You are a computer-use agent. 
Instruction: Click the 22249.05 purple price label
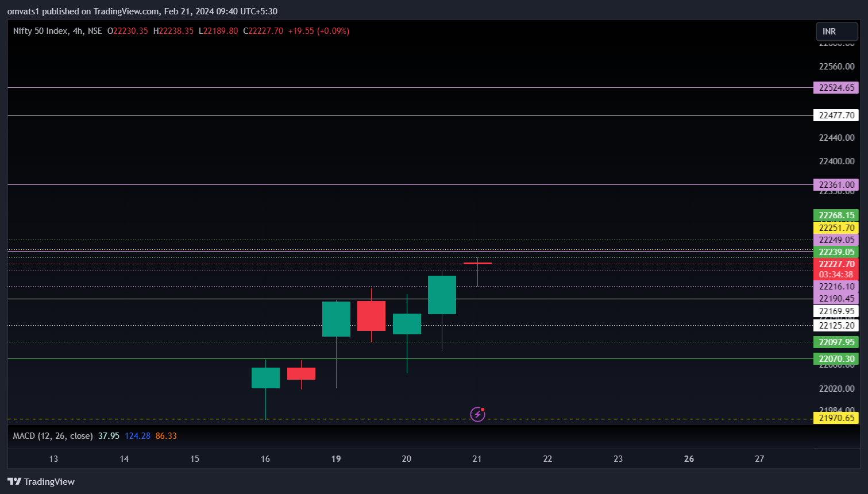pos(836,240)
